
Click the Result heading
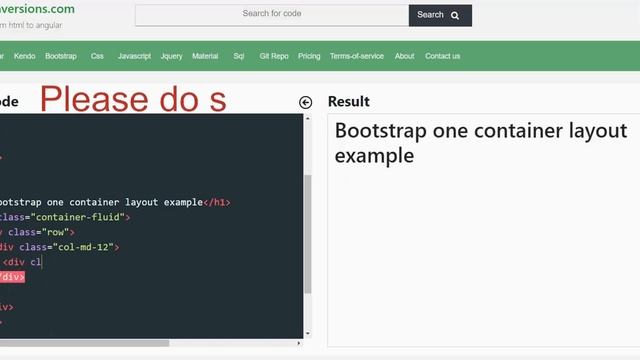click(x=349, y=102)
